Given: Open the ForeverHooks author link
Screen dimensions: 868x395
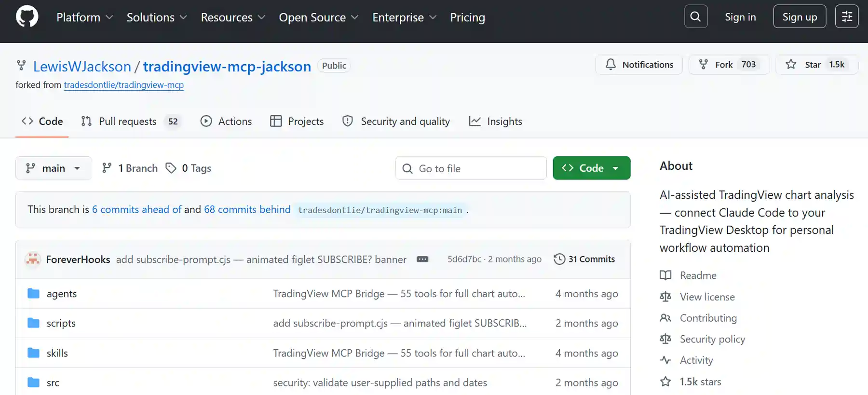Looking at the screenshot, I should click(x=78, y=259).
